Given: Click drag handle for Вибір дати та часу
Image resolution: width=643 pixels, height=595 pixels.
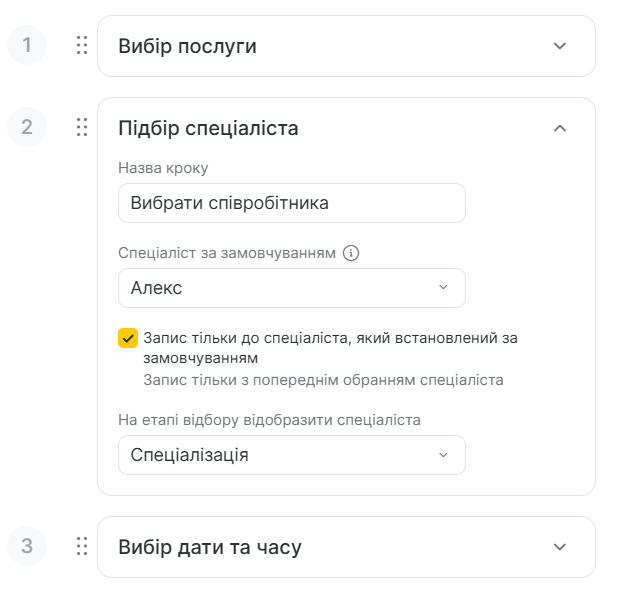Looking at the screenshot, I should (x=82, y=546).
